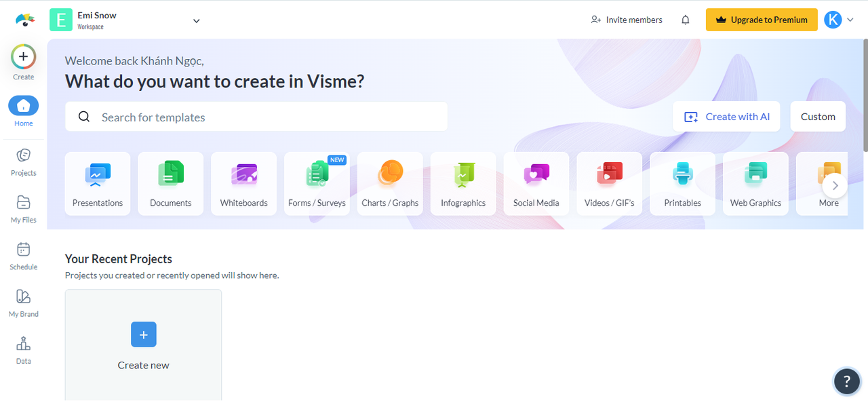Show more categories with right arrow
Image resolution: width=868 pixels, height=403 pixels.
click(x=835, y=185)
